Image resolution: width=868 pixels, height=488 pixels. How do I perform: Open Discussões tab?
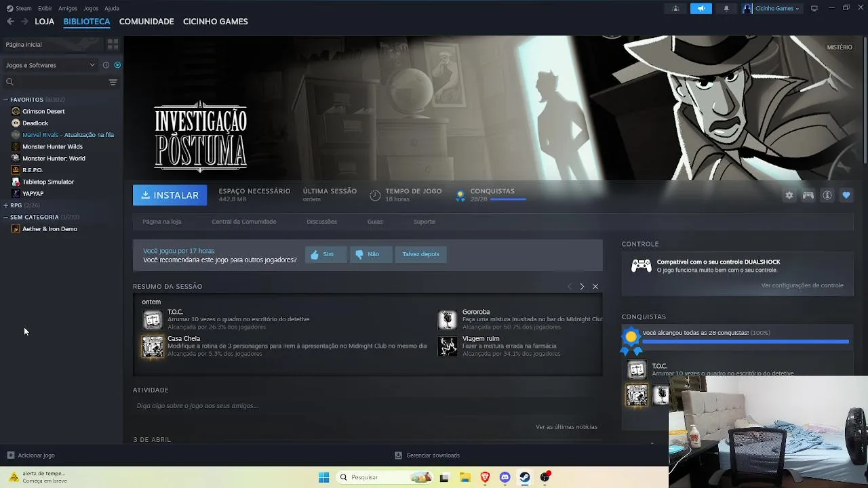pyautogui.click(x=321, y=222)
